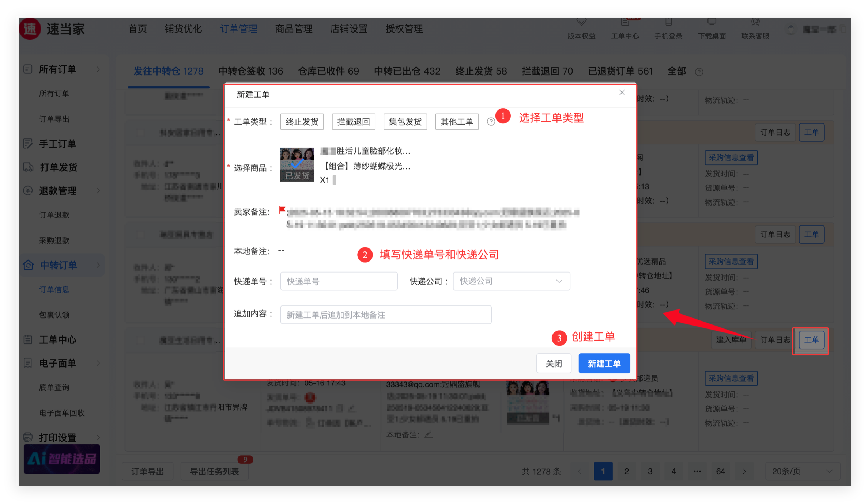Click the 关闭 button in dialog

pos(554,363)
